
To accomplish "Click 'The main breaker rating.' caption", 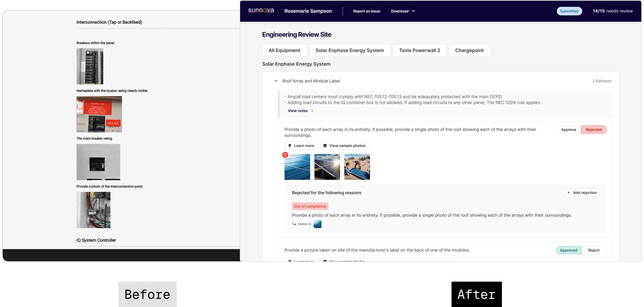I will click(x=95, y=139).
